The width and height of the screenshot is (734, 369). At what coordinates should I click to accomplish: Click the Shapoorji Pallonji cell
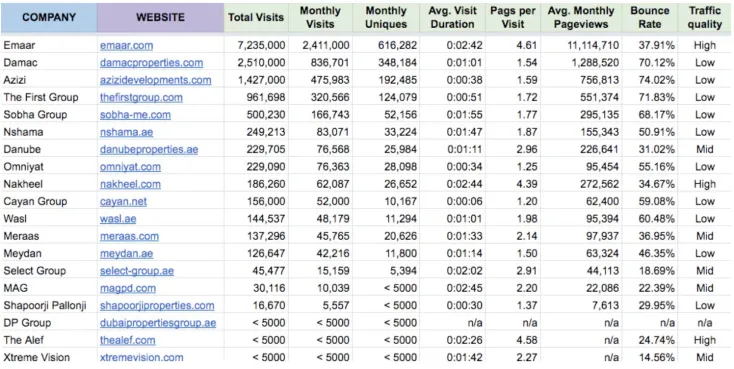[x=49, y=305]
